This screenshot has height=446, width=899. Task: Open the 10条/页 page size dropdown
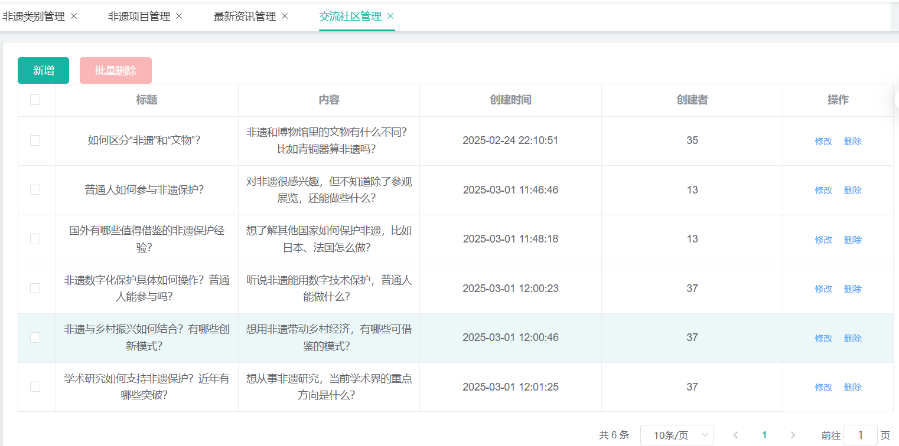[x=677, y=435]
